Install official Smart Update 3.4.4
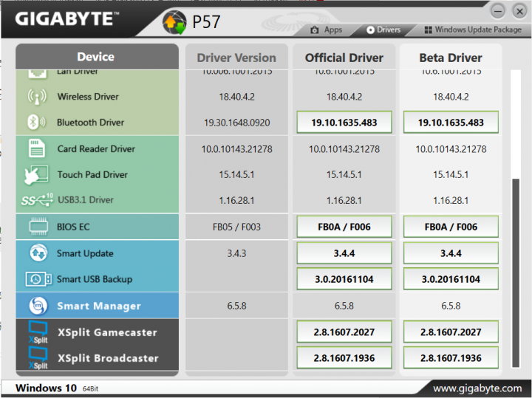The height and width of the screenshot is (398, 532). click(x=344, y=253)
